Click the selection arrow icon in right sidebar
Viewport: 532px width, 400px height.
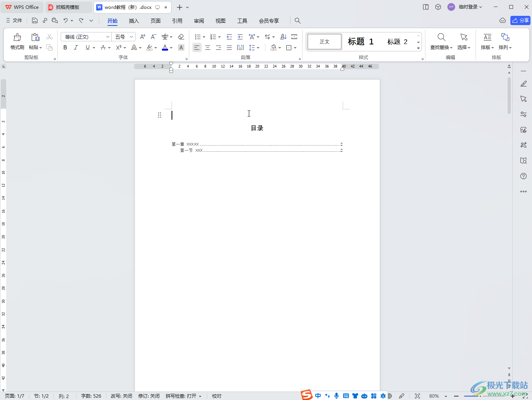(524, 99)
